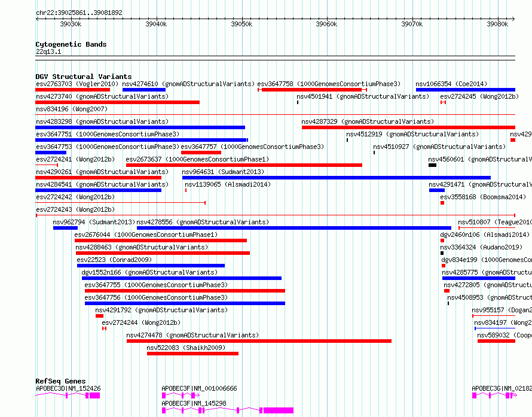Click dgv1552n166 gnomAD variant label
Screen dimensions: 532x417
click(x=149, y=272)
